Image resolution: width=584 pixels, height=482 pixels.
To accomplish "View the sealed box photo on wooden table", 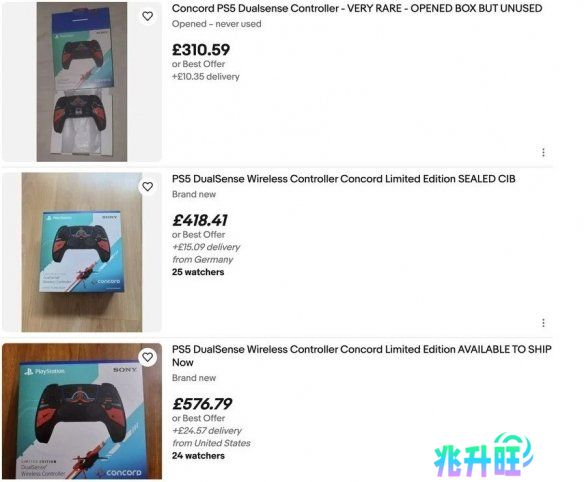I will pyautogui.click(x=82, y=252).
